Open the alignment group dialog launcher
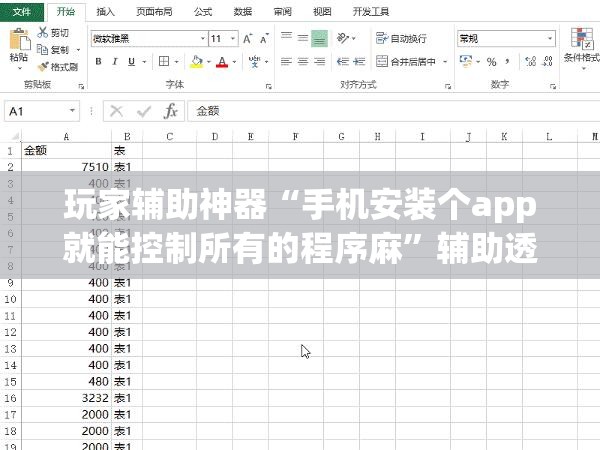The image size is (600, 450). (x=448, y=86)
